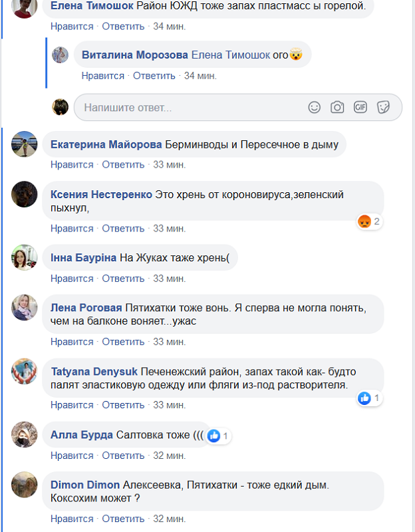Insert a GIF in the reply

point(360,107)
